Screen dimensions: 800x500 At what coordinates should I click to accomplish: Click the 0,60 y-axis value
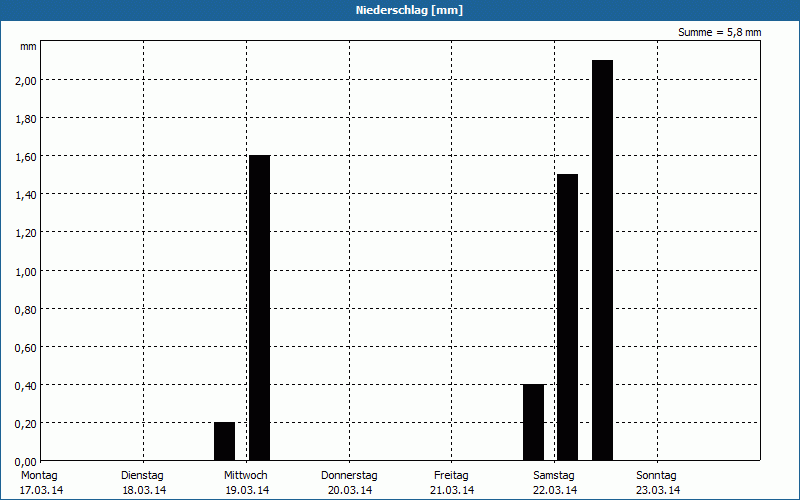point(27,347)
